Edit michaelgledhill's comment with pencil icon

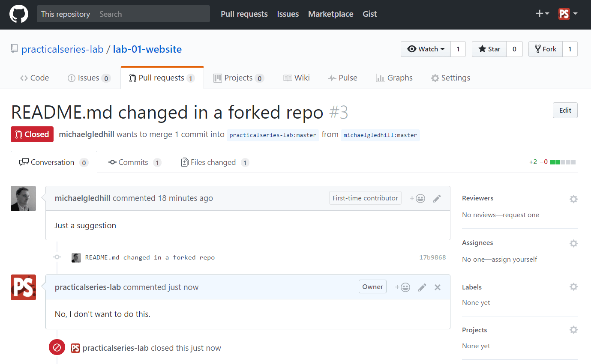[x=437, y=198]
